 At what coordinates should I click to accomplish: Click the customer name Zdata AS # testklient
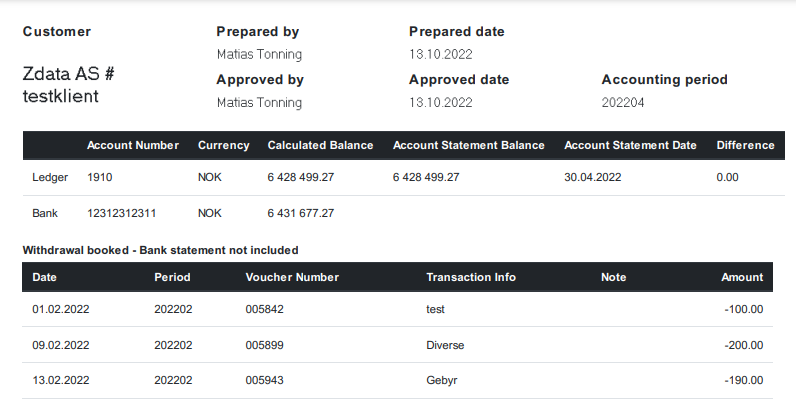click(x=74, y=85)
